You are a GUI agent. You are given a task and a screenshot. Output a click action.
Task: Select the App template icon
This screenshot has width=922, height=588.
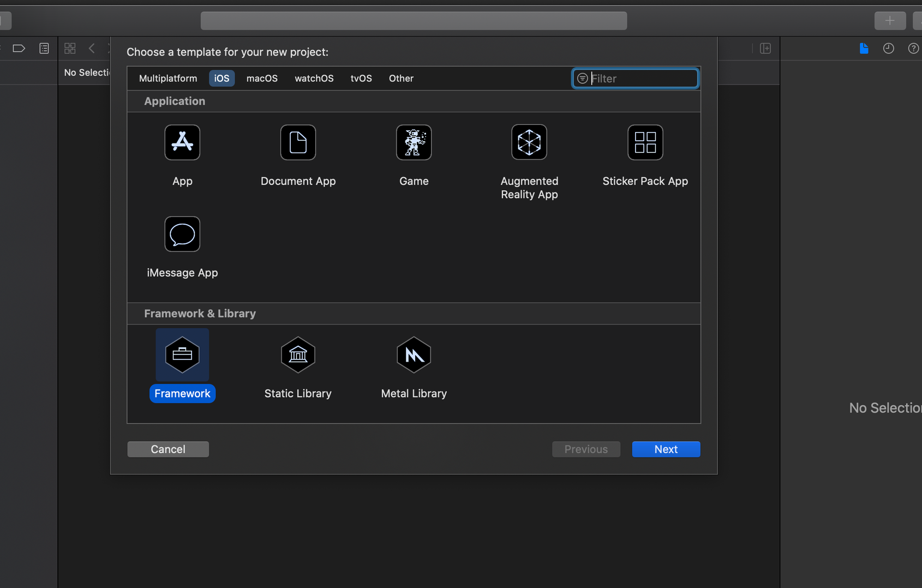[182, 142]
